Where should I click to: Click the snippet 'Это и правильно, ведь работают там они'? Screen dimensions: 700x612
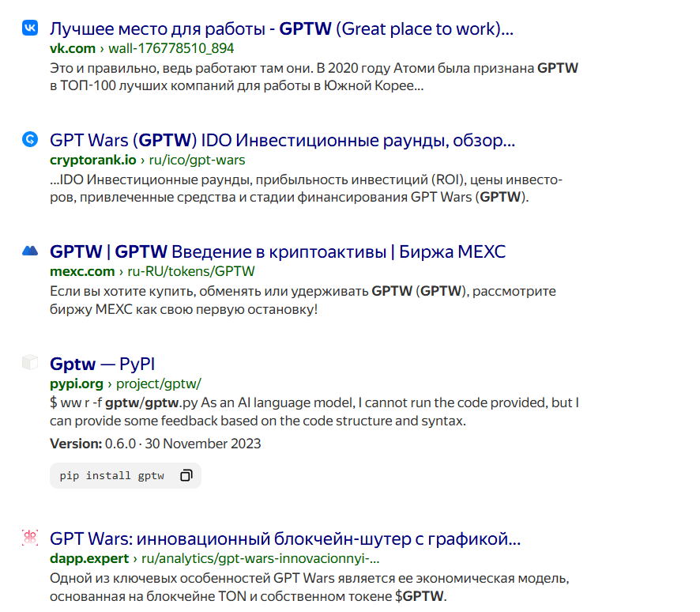coord(314,68)
